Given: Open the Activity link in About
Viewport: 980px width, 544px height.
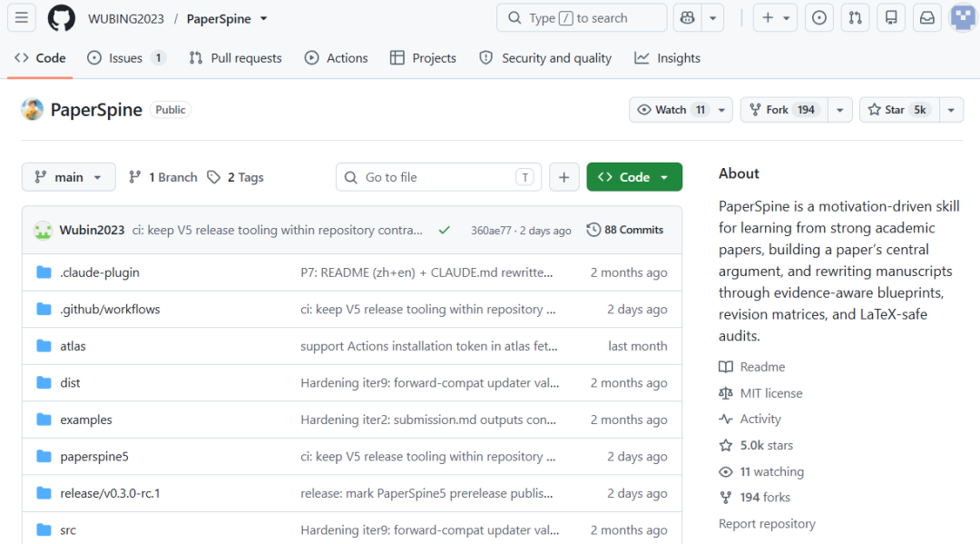Looking at the screenshot, I should [x=750, y=419].
